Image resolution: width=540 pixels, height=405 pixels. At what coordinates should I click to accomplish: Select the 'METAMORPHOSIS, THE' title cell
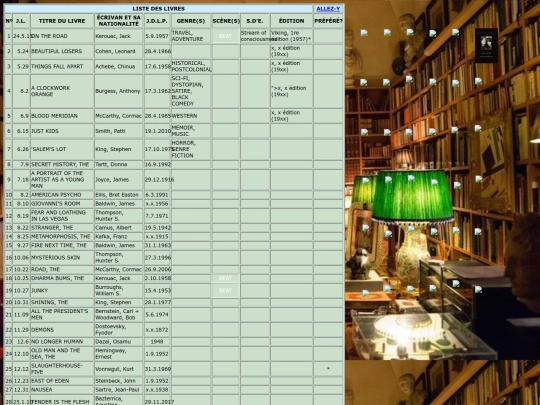(62, 237)
